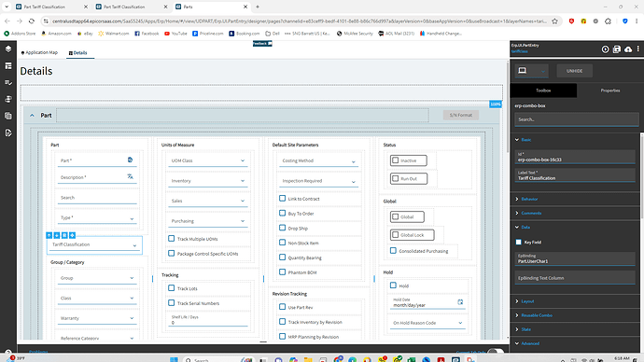Collapse the Part panel chevron

(32, 116)
